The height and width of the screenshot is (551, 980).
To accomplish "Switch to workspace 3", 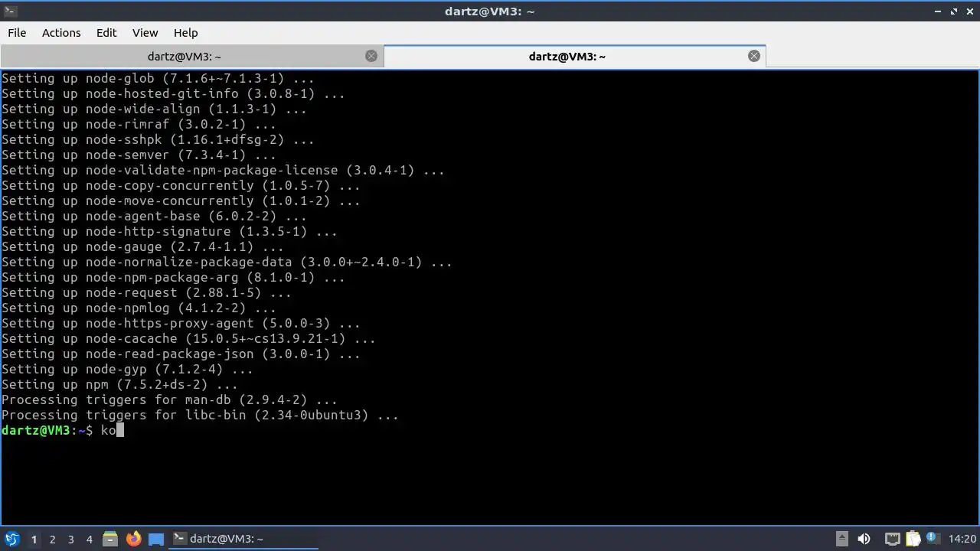I will [70, 540].
